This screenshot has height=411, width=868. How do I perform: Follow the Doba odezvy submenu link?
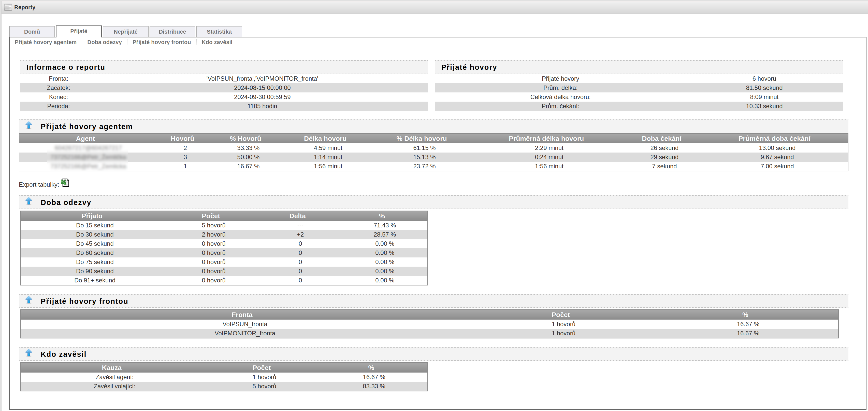pyautogui.click(x=105, y=42)
